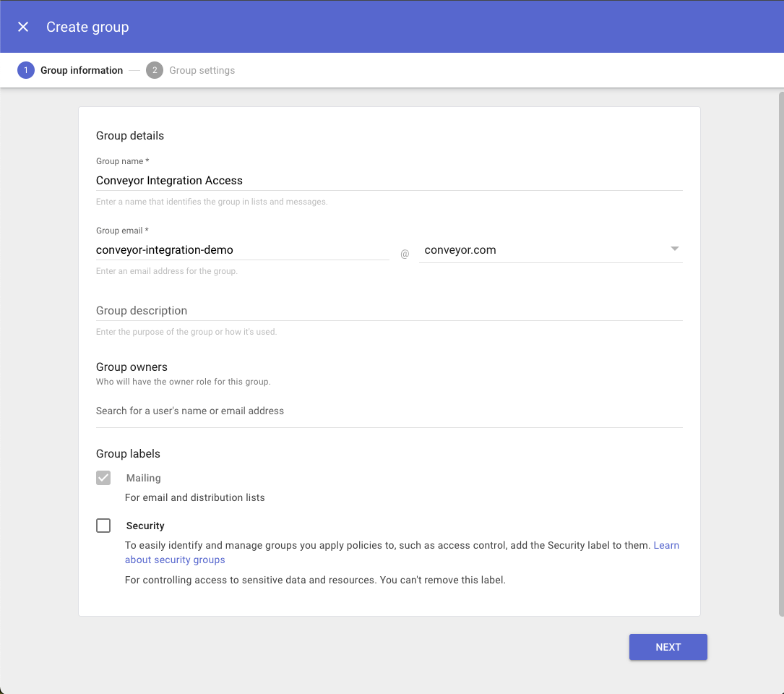This screenshot has width=784, height=694.
Task: Click the step 2 circle icon
Action: pos(155,70)
